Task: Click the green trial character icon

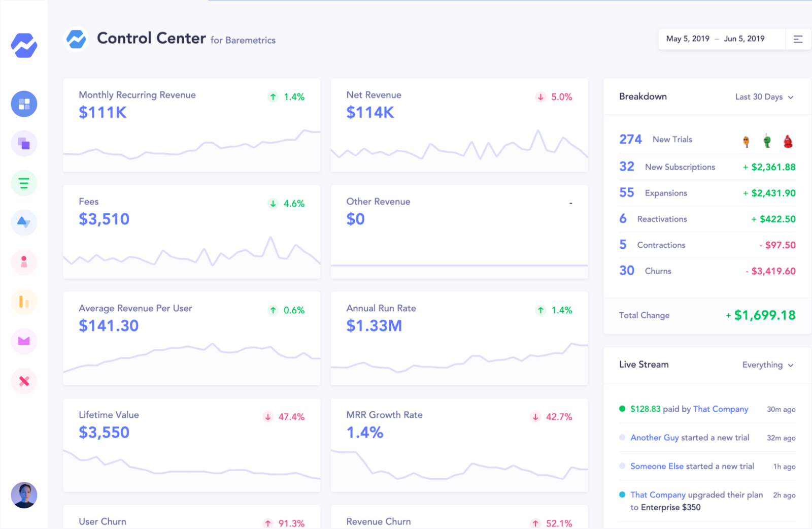Action: (x=767, y=141)
